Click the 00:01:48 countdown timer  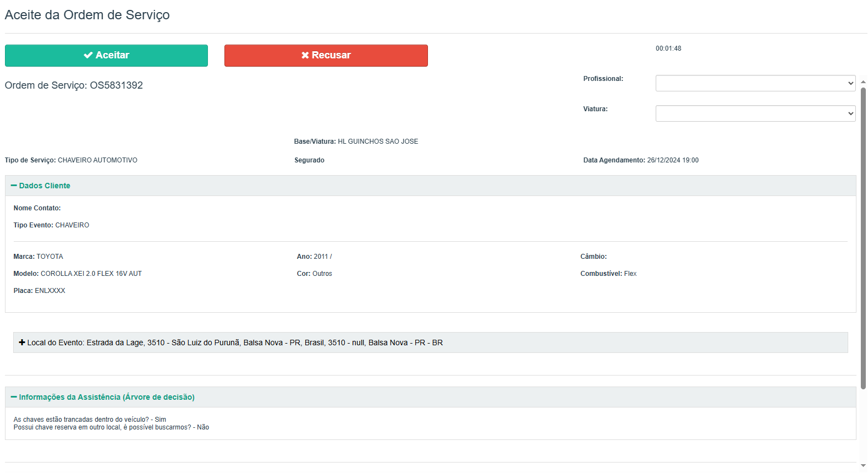668,48
